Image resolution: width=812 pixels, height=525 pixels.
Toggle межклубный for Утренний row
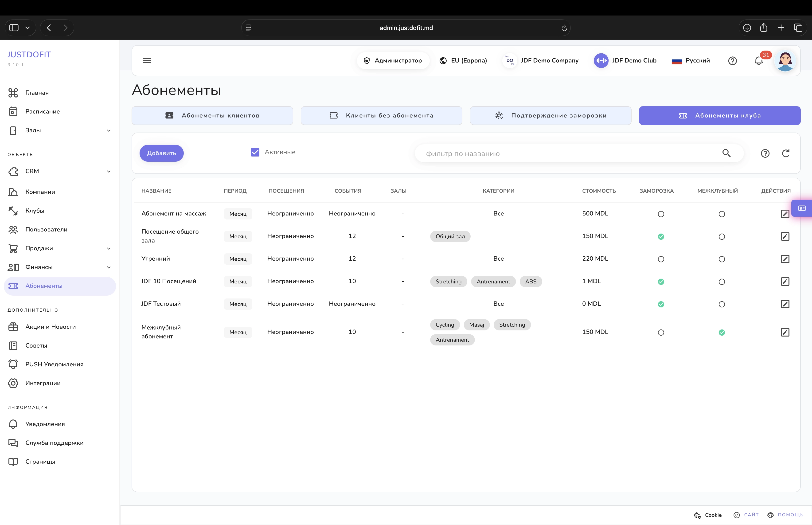[721, 259]
